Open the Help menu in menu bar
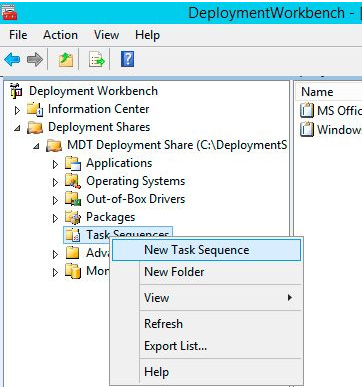Viewport: 364px width, 392px height. (x=147, y=35)
